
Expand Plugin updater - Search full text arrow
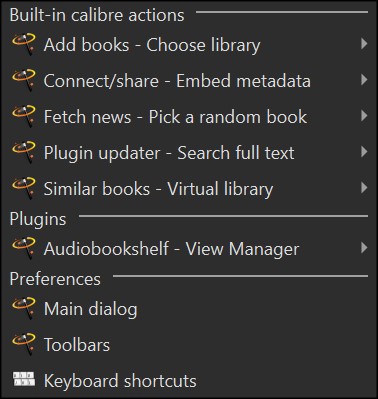(364, 152)
